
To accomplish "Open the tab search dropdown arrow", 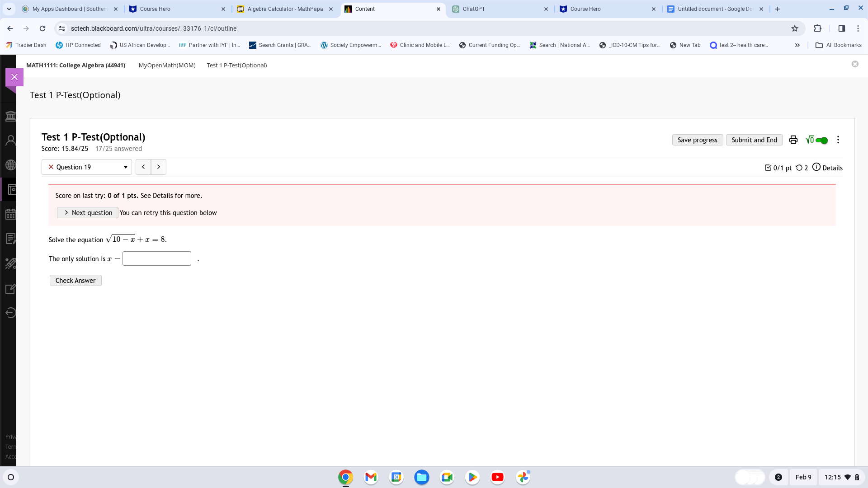I will tap(9, 9).
